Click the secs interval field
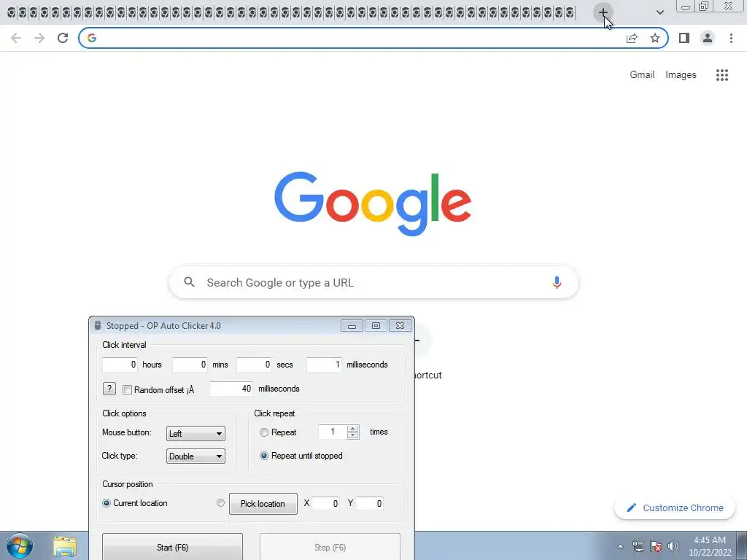 [254, 365]
